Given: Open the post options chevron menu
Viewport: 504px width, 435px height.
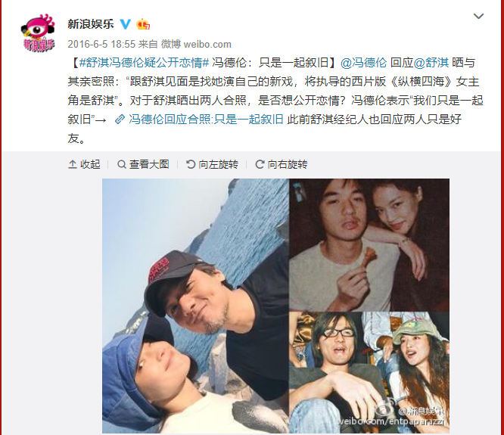Looking at the screenshot, I should [x=478, y=16].
